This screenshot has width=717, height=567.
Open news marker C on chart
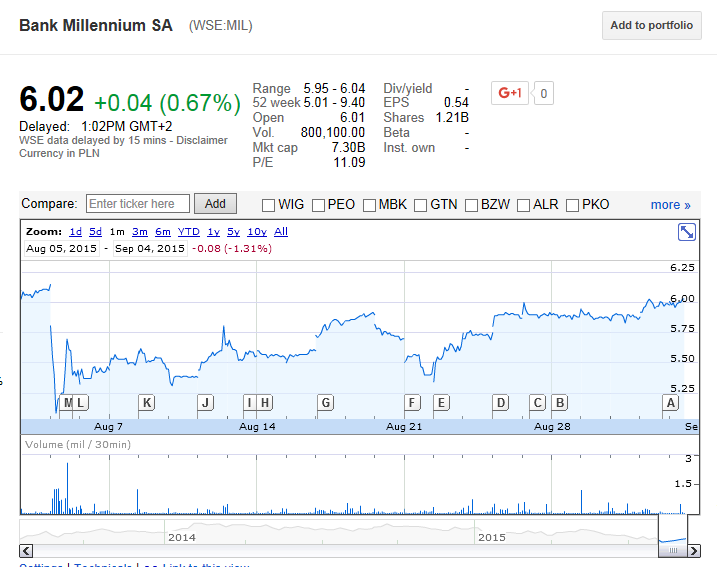tap(537, 403)
